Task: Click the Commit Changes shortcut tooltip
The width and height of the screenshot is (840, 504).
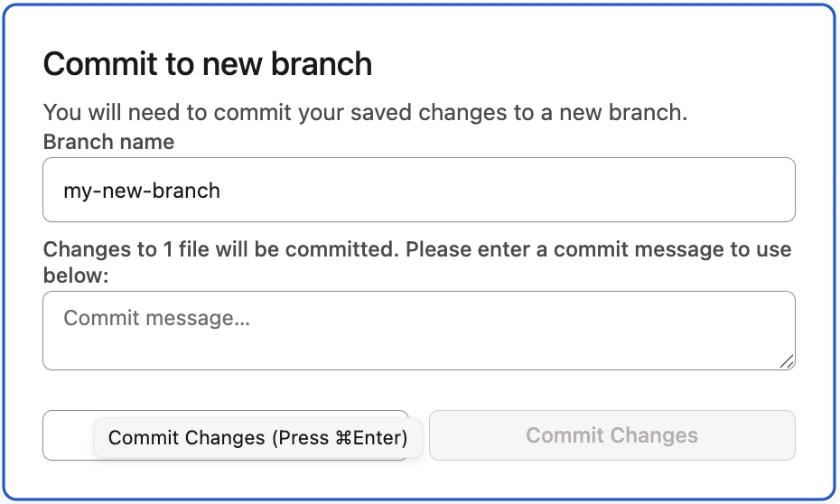Action: (257, 438)
